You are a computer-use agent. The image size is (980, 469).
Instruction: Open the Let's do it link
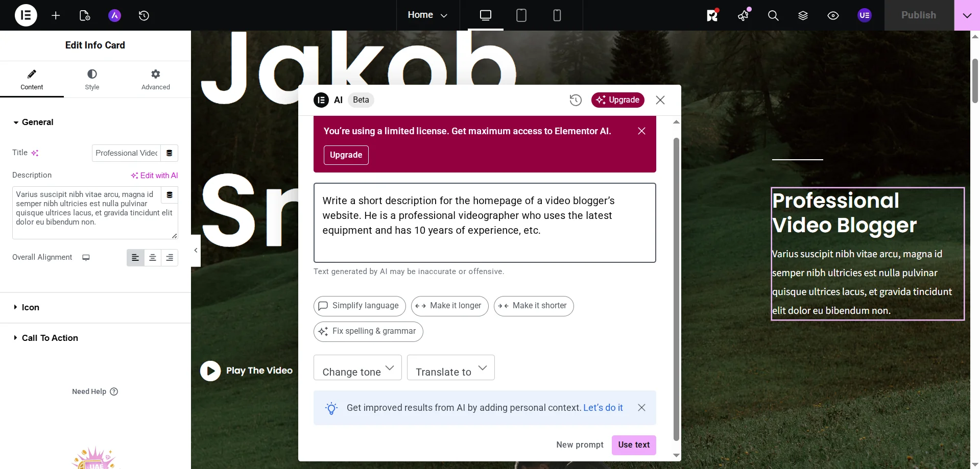(x=603, y=408)
